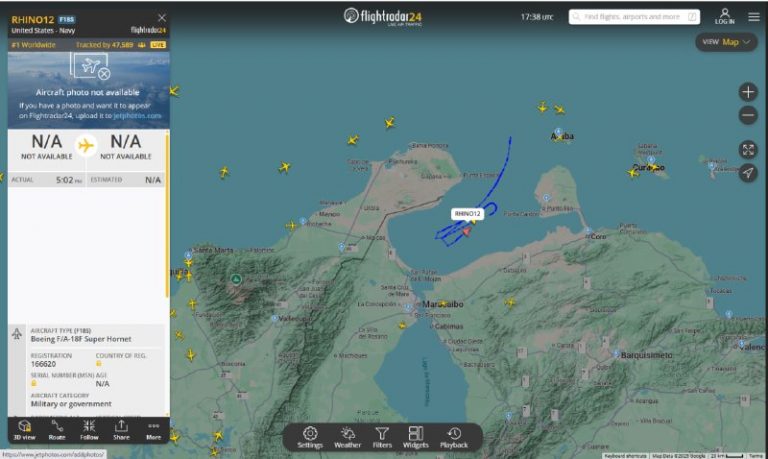Viewport: 768px width, 459px height.
Task: Open the 3D view of the flight
Action: coord(24,429)
